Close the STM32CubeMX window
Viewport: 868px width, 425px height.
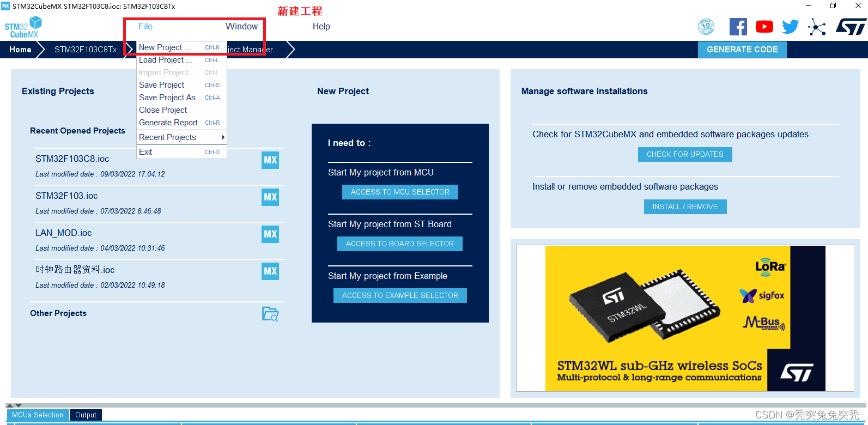pos(858,6)
